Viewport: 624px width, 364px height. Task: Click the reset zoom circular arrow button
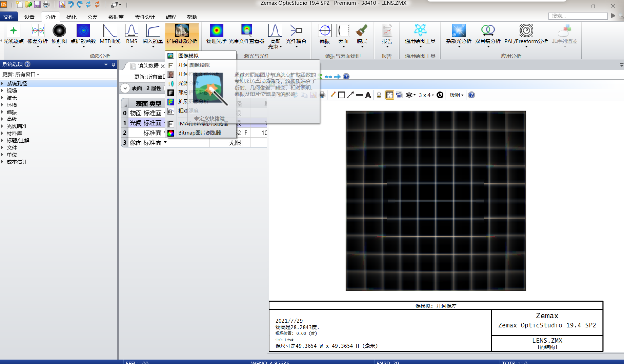tap(440, 95)
